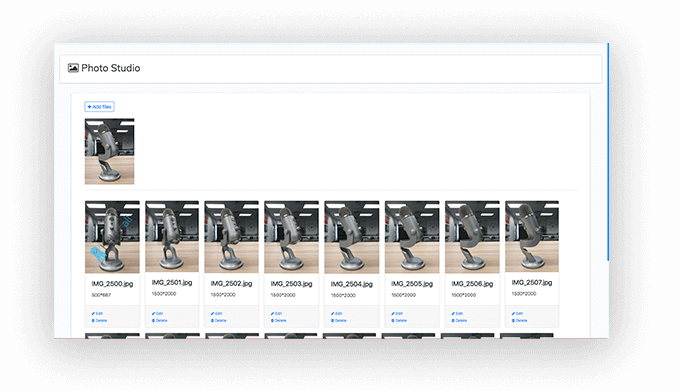
Task: Delete IMG_2500.jpg via trash Delete link
Action: 99,320
